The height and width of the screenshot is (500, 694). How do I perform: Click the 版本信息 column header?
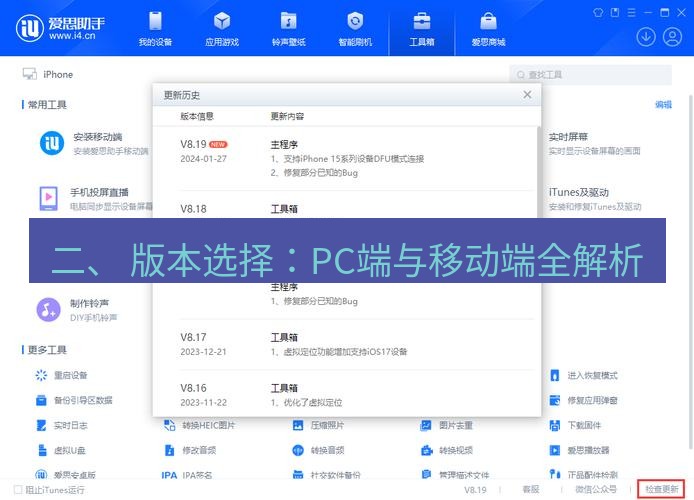[197, 116]
